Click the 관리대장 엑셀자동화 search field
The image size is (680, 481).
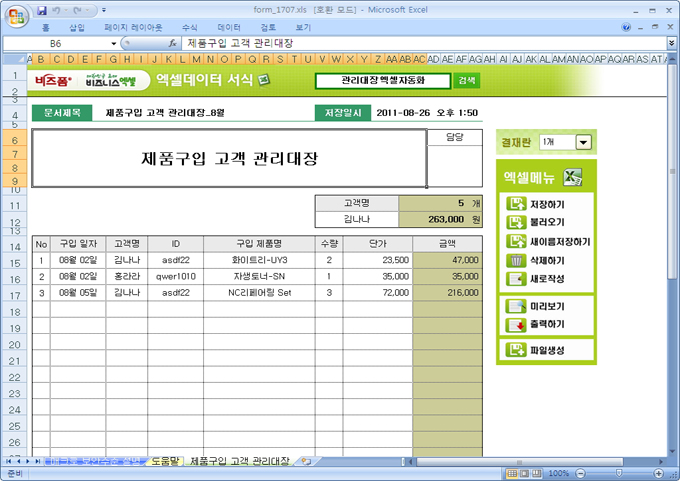pyautogui.click(x=383, y=80)
